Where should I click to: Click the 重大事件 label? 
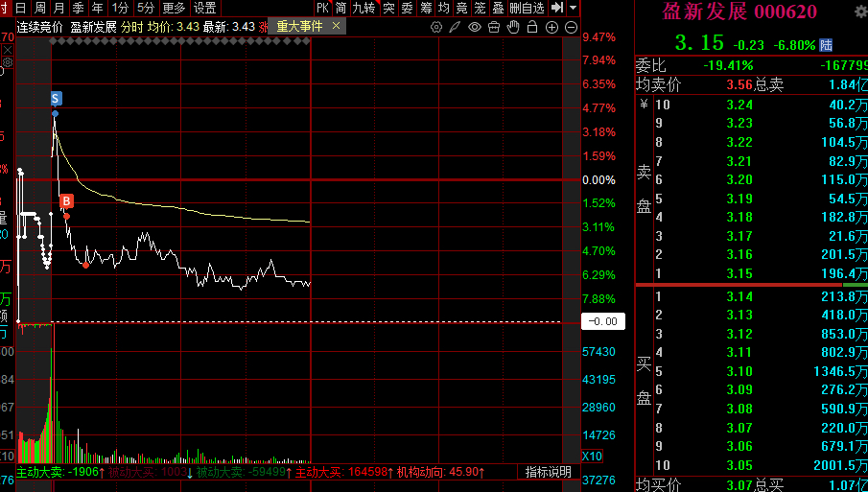tap(299, 26)
